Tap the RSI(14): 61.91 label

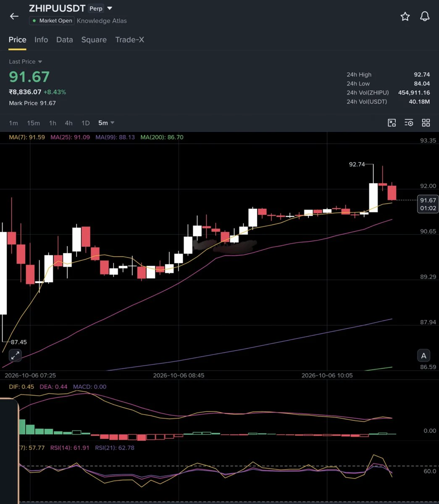click(x=70, y=448)
